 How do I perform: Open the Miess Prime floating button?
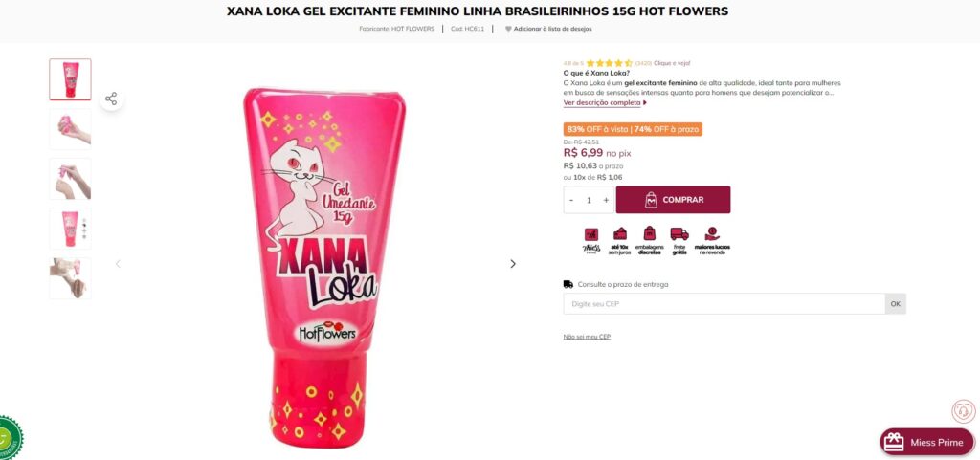926,442
